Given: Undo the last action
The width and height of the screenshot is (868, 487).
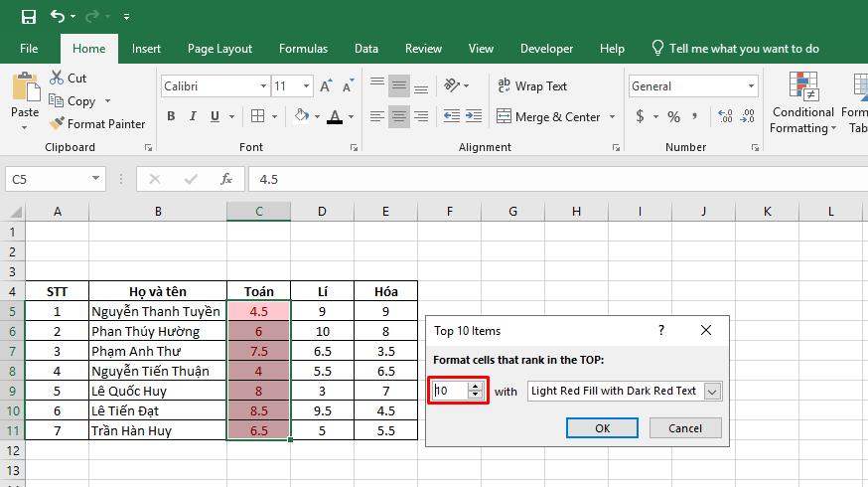Looking at the screenshot, I should pos(58,16).
